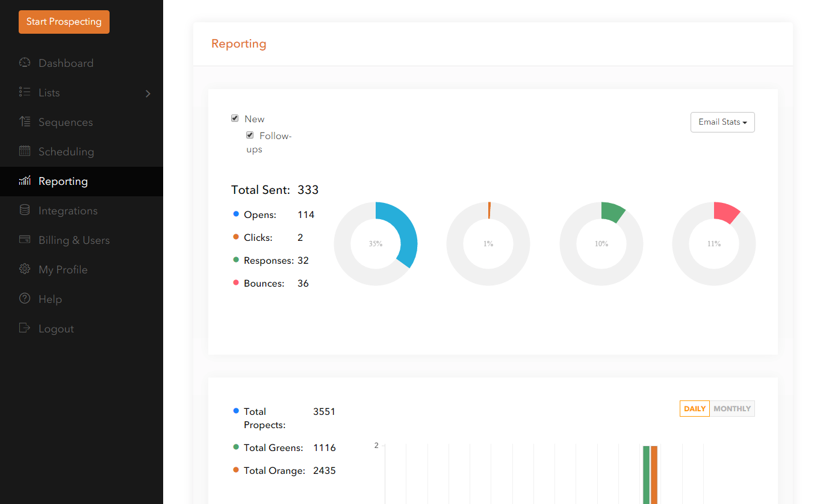Click the blue Opens donut chart
This screenshot has height=504, width=820.
coord(376,243)
